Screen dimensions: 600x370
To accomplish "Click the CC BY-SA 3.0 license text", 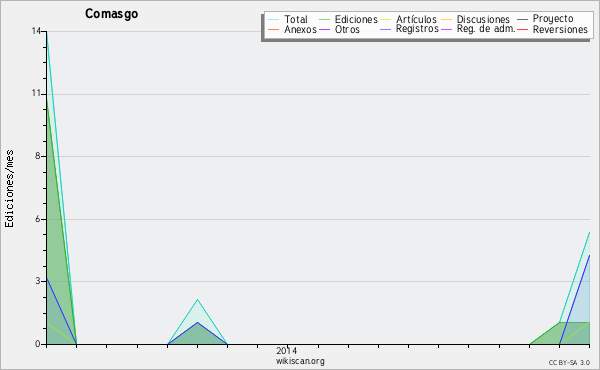I will [569, 362].
